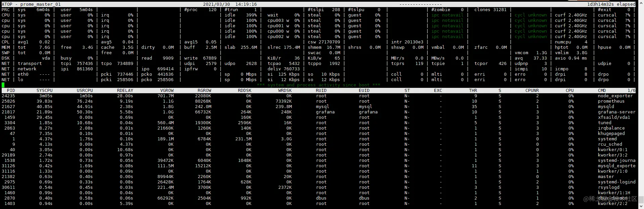Click the ATOP prome_master_01 title

click(x=31, y=4)
